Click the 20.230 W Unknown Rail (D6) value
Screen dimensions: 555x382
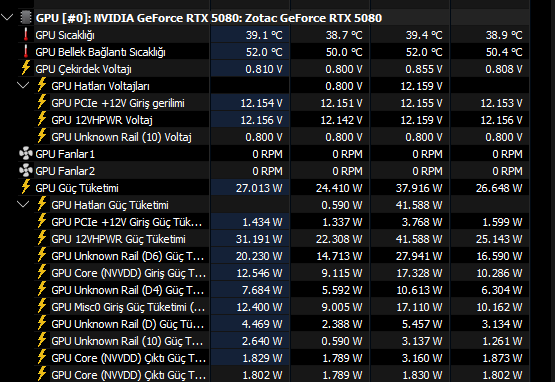pos(259,256)
